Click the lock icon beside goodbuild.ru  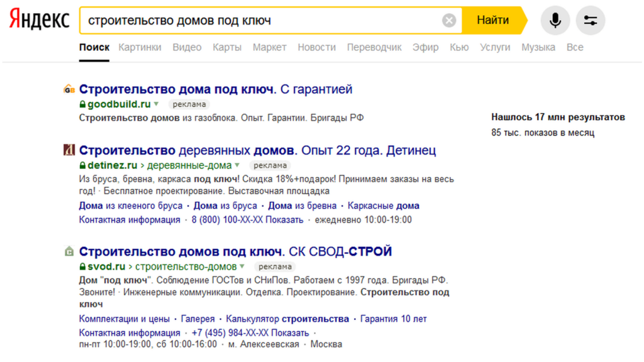(x=82, y=104)
